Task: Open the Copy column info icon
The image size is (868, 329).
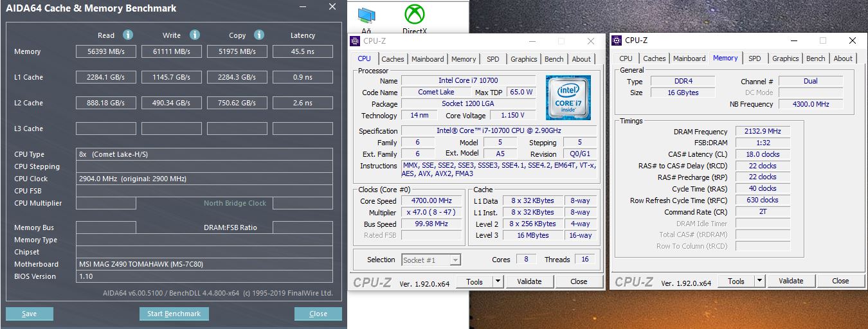Action: click(x=259, y=35)
